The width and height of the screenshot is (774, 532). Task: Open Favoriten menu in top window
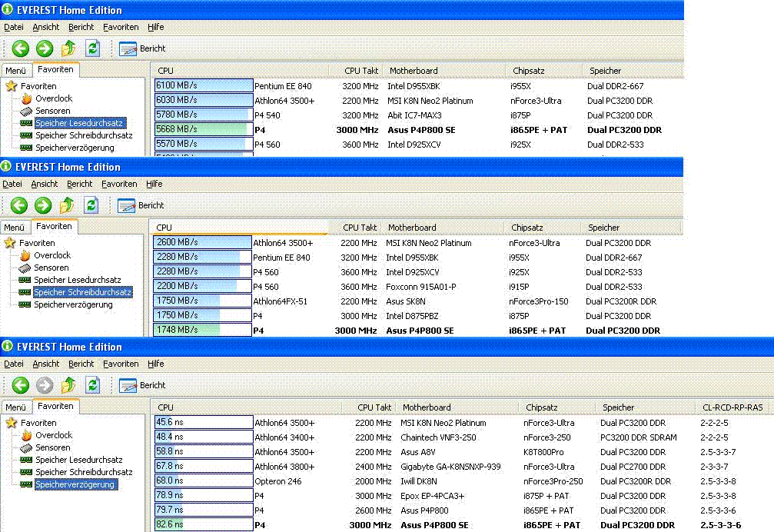coord(121,27)
